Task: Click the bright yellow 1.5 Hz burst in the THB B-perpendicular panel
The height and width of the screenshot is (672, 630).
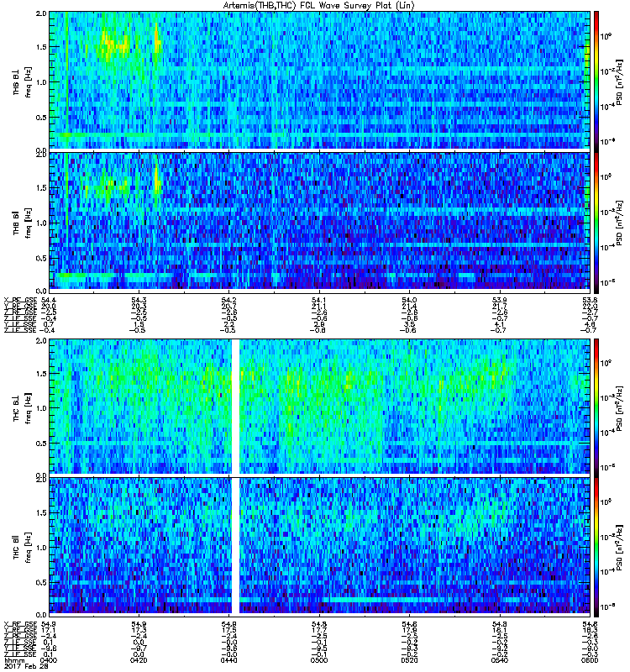Action: click(116, 45)
